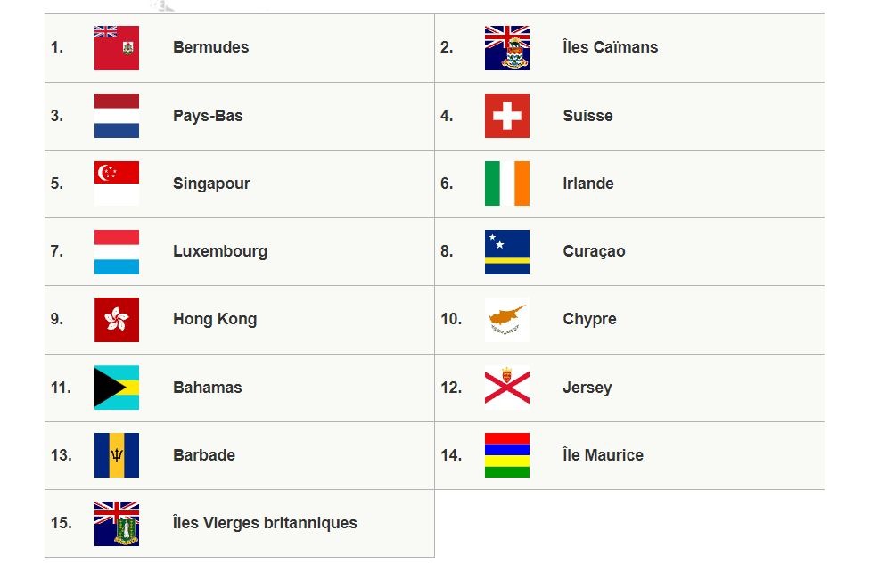Viewport: 887px width, 588px height.
Task: Click the Netherlands flag next to Pays-Bas
Action: coord(117,116)
